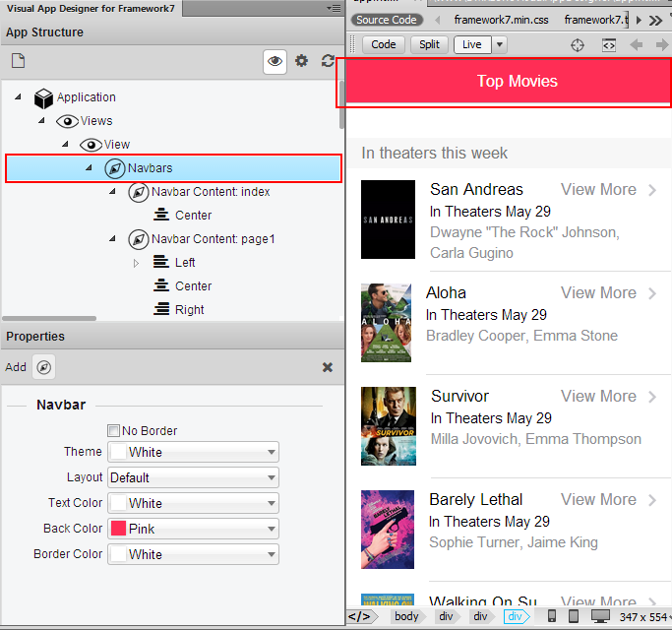Open the Back Color dropdown
Viewport: 672px width, 630px height.
pyautogui.click(x=193, y=529)
